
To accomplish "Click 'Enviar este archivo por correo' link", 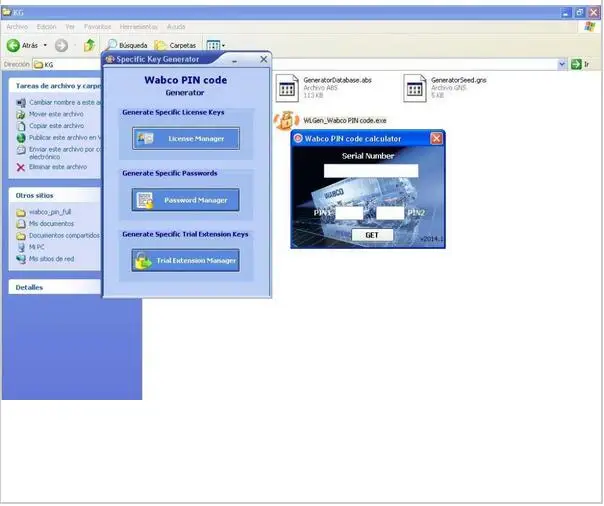I will tap(65, 153).
